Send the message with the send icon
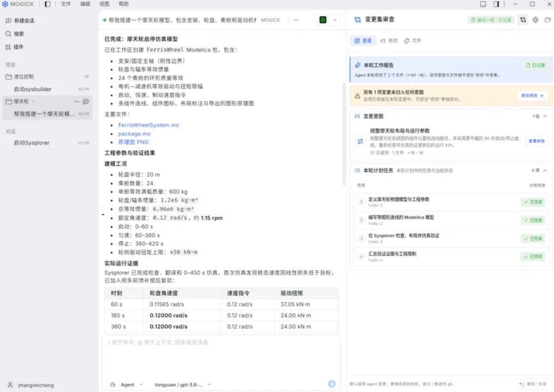The image size is (554, 392). click(x=331, y=384)
